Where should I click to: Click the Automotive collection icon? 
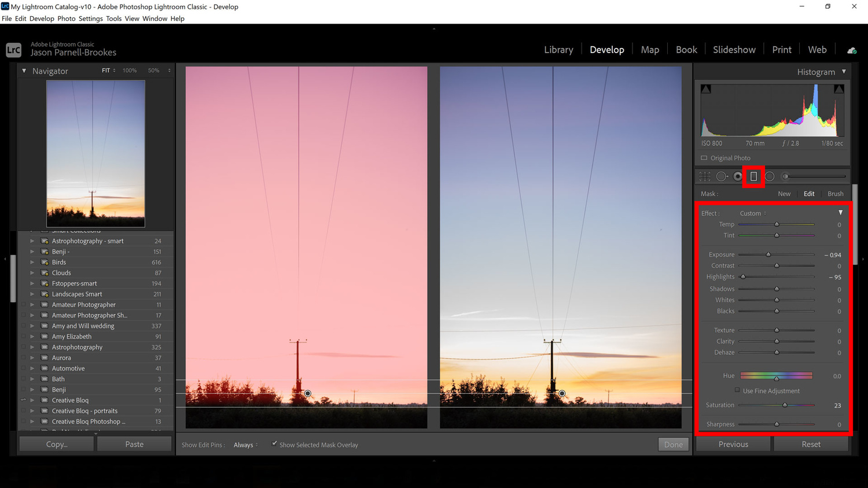pos(45,368)
